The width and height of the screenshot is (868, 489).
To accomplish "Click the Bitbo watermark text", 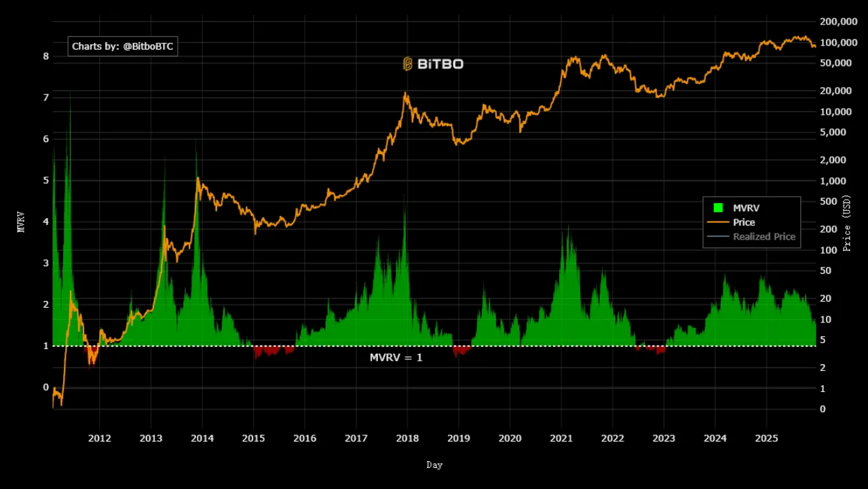I will (x=440, y=64).
